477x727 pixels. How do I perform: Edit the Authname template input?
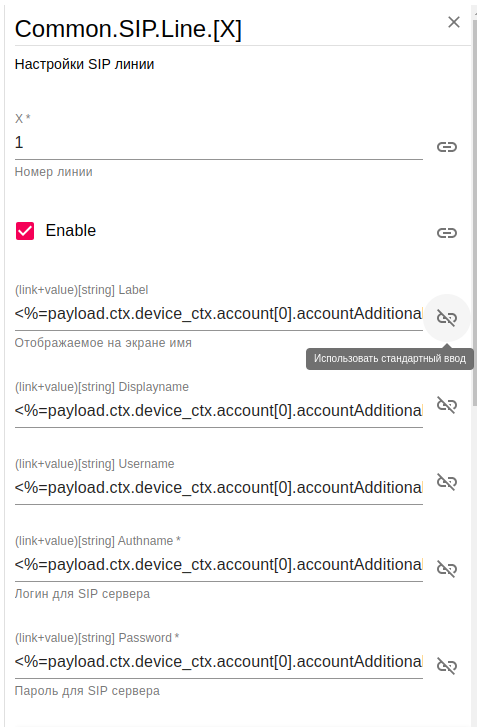219,565
